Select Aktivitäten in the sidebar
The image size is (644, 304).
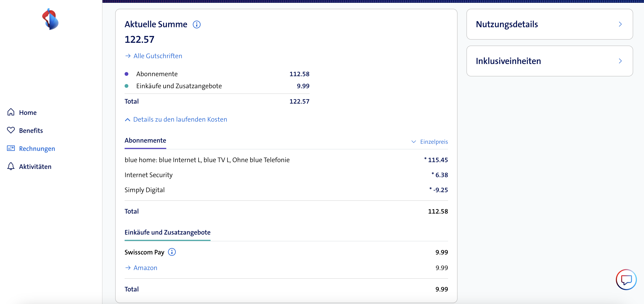point(35,166)
